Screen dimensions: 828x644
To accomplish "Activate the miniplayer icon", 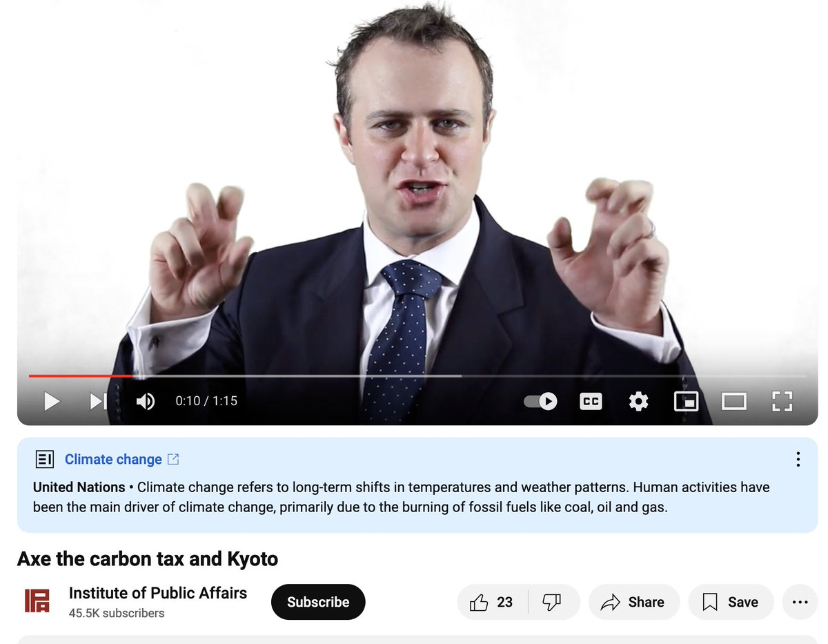I will [686, 401].
